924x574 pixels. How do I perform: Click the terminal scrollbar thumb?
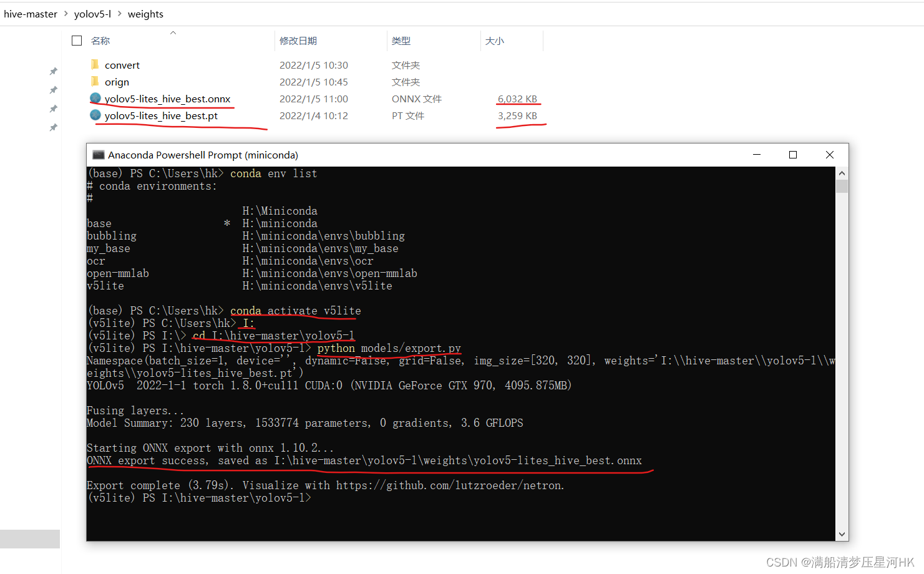pyautogui.click(x=842, y=186)
